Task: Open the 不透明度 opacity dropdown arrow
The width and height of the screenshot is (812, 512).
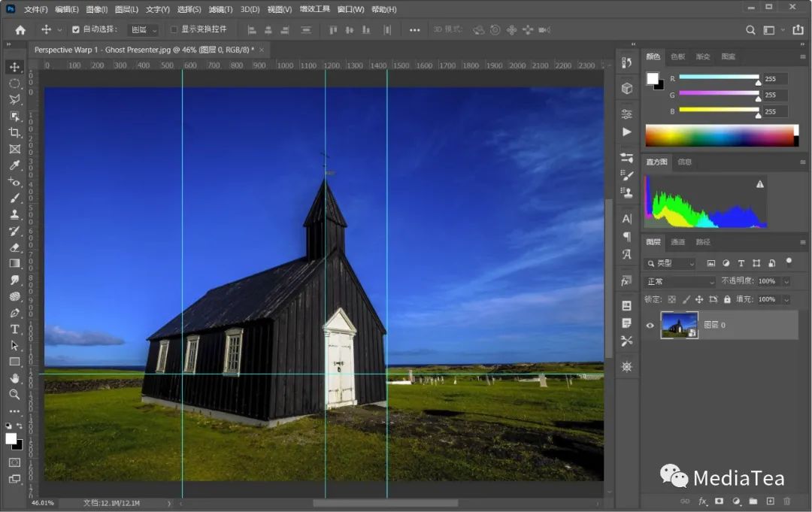Action: tap(786, 282)
